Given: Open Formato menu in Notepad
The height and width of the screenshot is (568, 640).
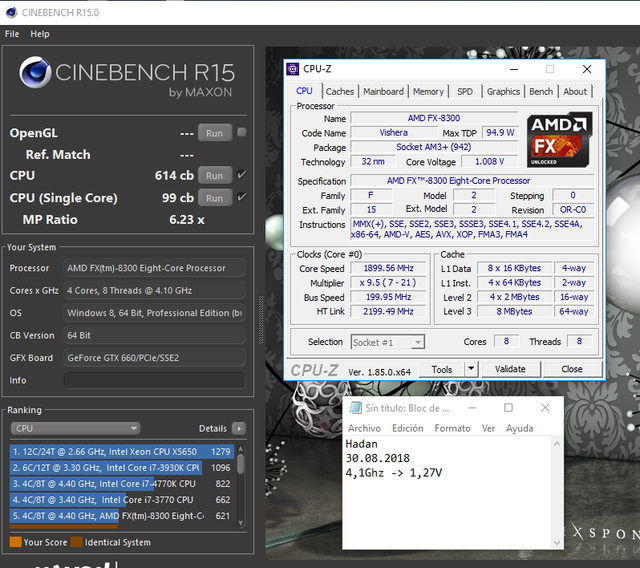Looking at the screenshot, I should pyautogui.click(x=452, y=428).
